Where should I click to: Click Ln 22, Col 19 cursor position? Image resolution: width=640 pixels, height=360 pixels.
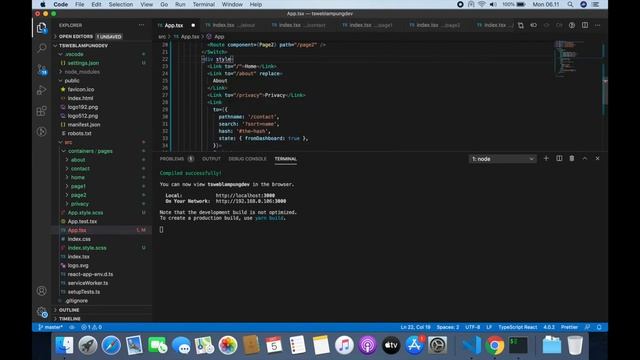416,327
